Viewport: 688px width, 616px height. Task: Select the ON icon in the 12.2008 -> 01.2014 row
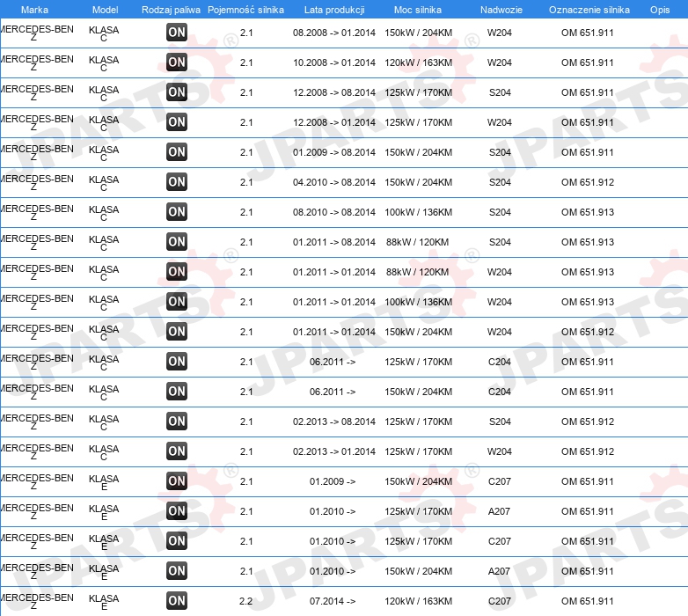(177, 122)
